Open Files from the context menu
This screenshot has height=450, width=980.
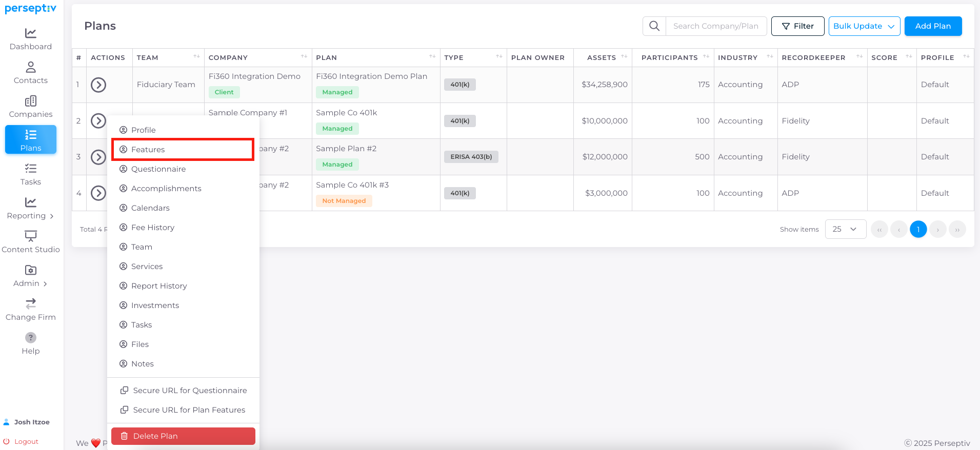(183, 344)
